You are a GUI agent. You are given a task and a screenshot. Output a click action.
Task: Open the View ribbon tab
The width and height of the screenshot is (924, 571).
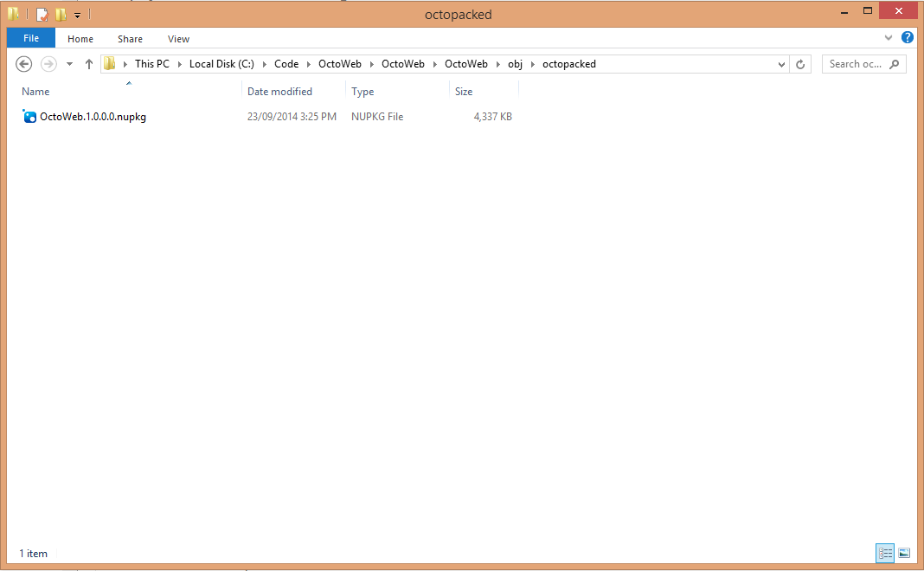tap(178, 38)
